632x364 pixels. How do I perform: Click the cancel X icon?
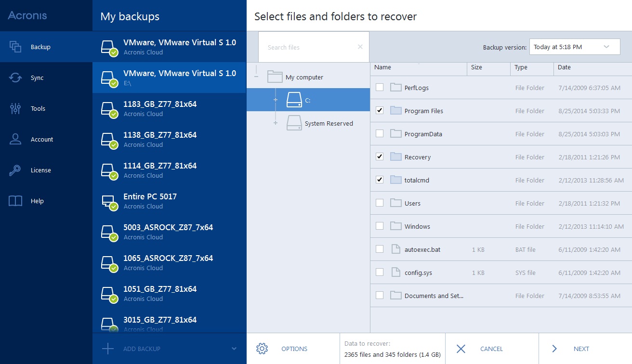pos(461,349)
